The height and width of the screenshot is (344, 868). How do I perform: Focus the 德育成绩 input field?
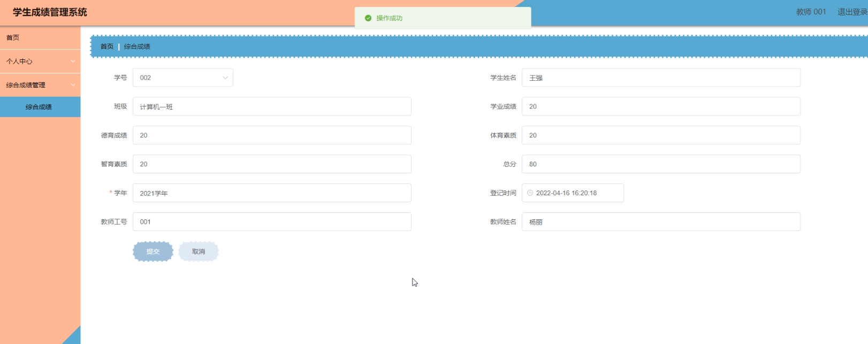click(x=272, y=135)
